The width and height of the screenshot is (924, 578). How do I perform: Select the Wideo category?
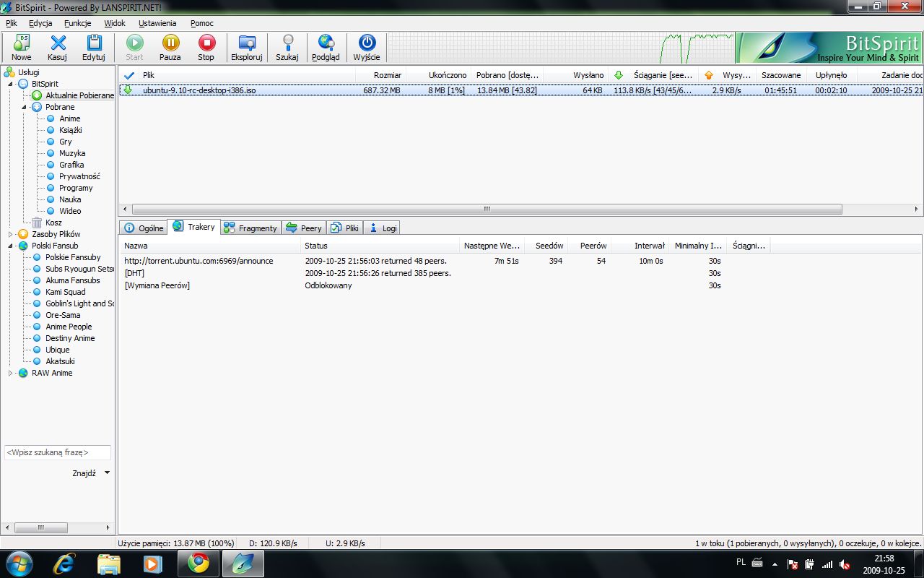(70, 211)
